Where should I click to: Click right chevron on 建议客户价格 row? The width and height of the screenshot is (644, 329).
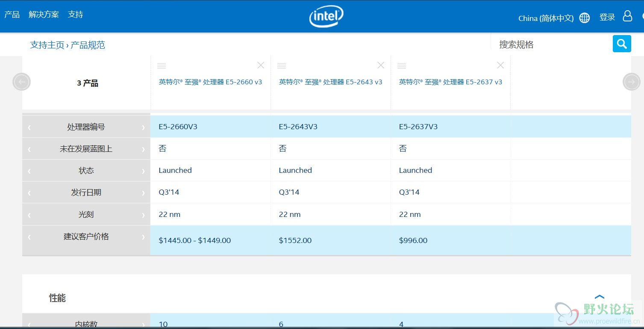(x=143, y=237)
